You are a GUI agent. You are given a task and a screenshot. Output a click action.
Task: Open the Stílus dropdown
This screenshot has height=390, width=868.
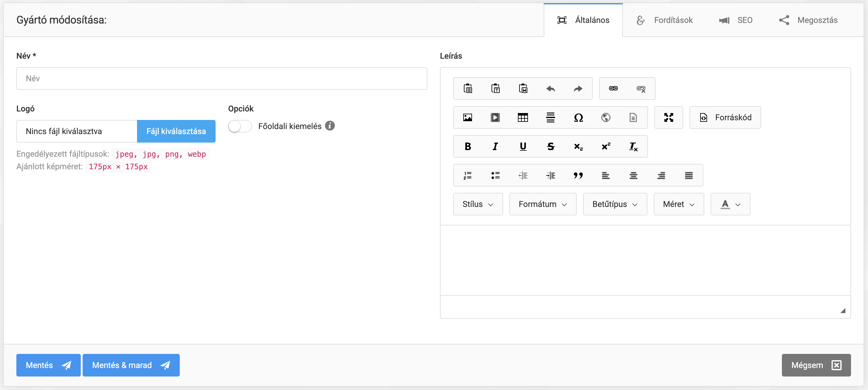coord(477,204)
